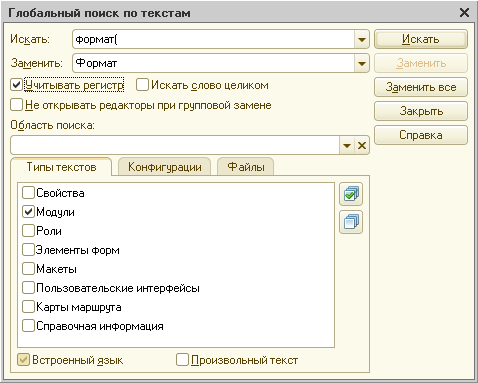Check Пользовательские интерфейсы checkbox
This screenshot has height=383, width=478.
pos(28,288)
